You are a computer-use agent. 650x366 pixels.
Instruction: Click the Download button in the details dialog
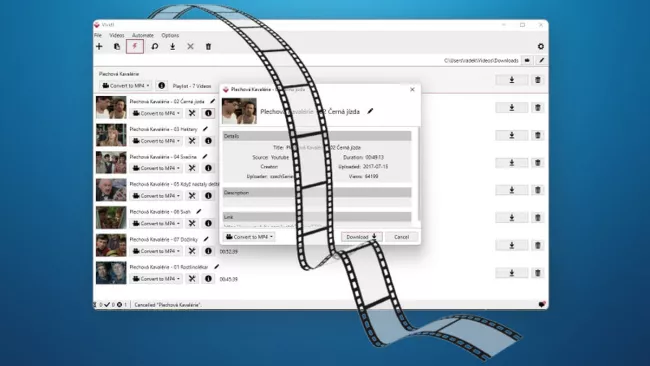[361, 237]
